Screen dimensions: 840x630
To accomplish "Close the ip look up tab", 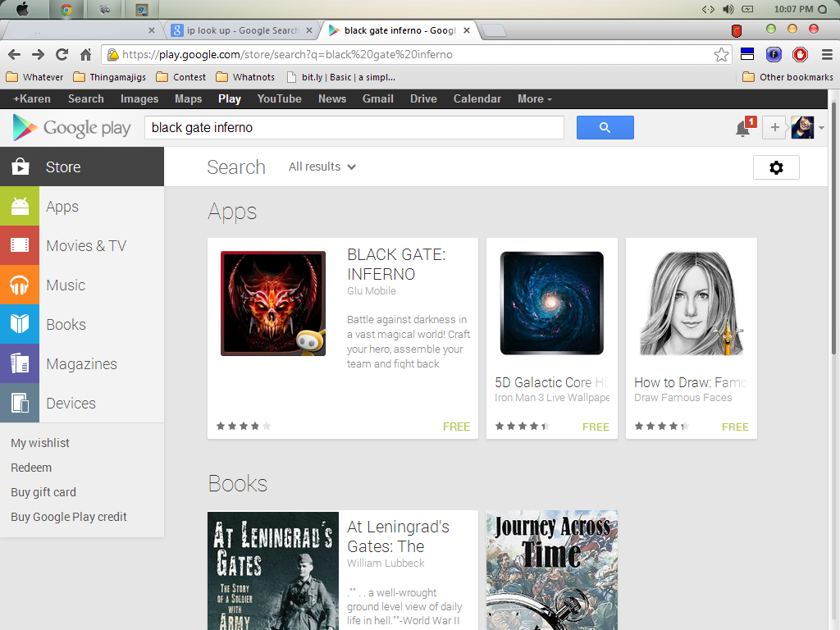I will coord(309,30).
